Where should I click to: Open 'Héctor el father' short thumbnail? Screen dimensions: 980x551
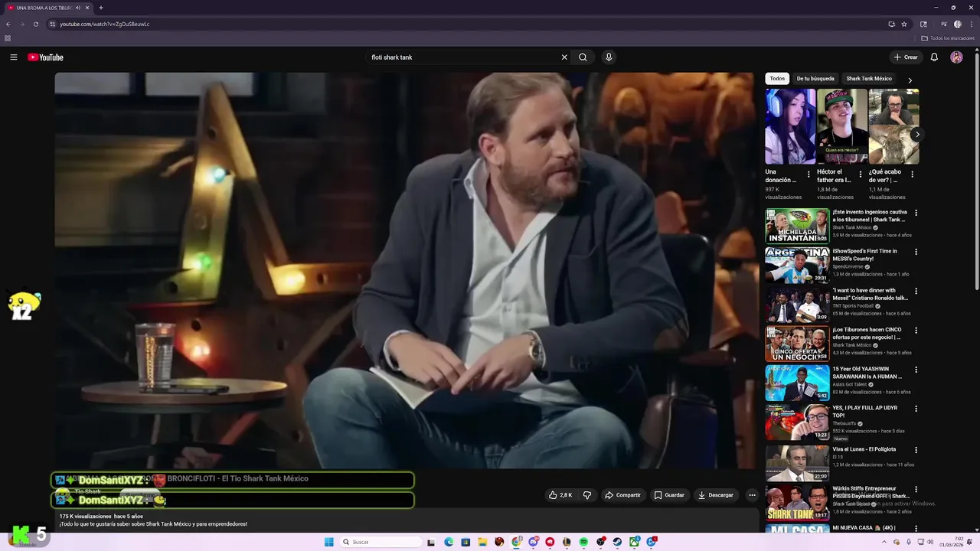[x=842, y=126]
